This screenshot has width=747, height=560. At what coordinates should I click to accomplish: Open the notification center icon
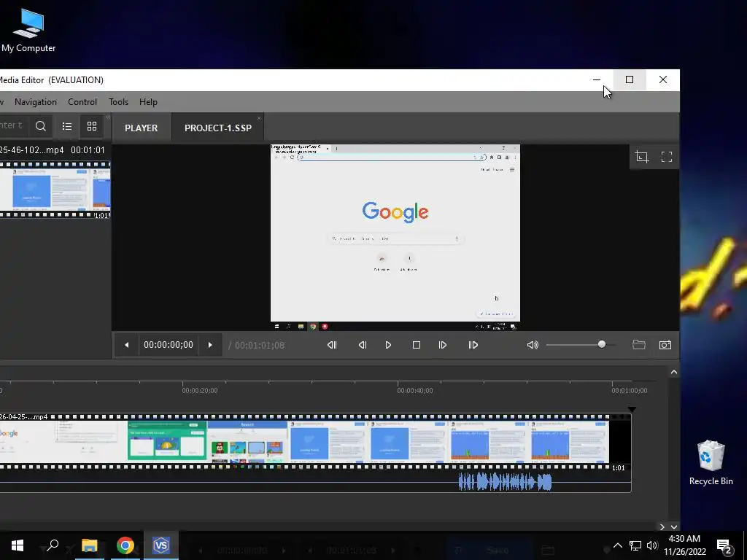pos(724,547)
